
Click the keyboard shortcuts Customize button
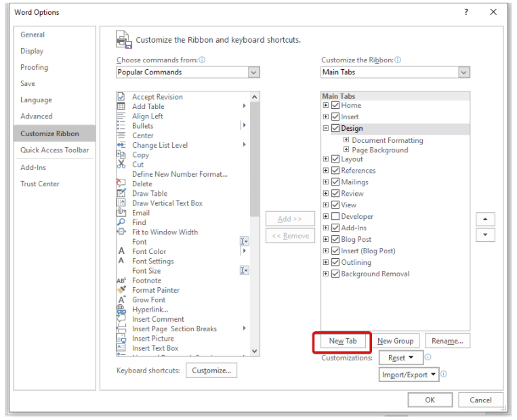point(211,371)
